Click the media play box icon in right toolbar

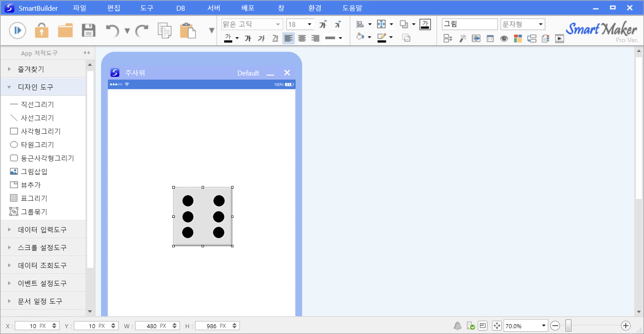coord(559,38)
